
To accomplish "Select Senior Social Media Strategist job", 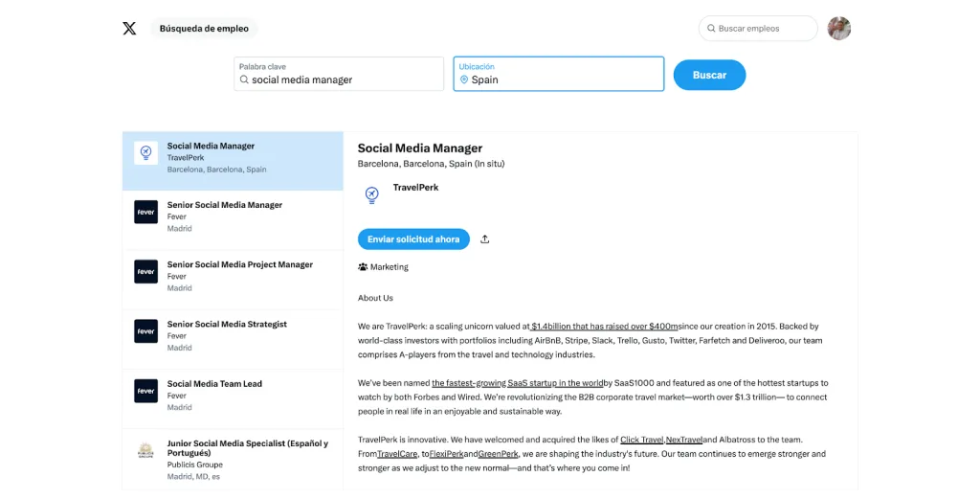I will (227, 325).
